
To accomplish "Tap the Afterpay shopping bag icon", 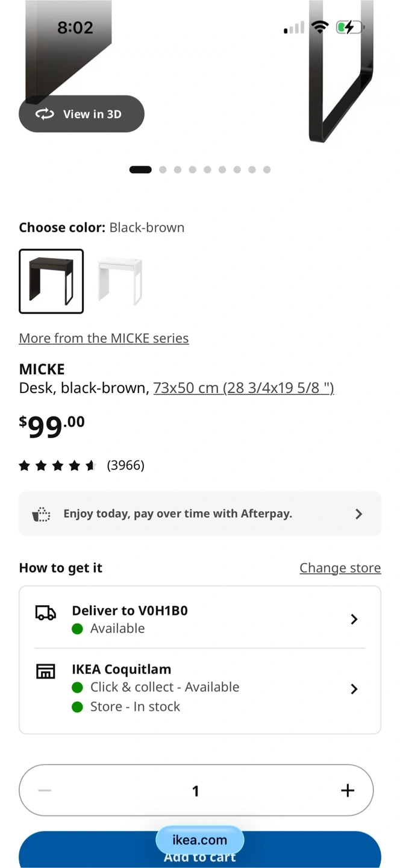I will 41,514.
